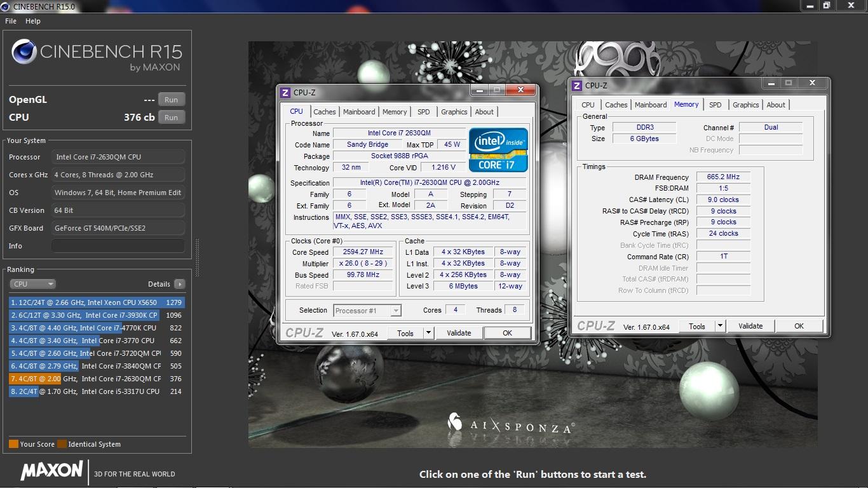Viewport: 868px width, 488px height.
Task: Click the Info input field
Action: (118, 246)
